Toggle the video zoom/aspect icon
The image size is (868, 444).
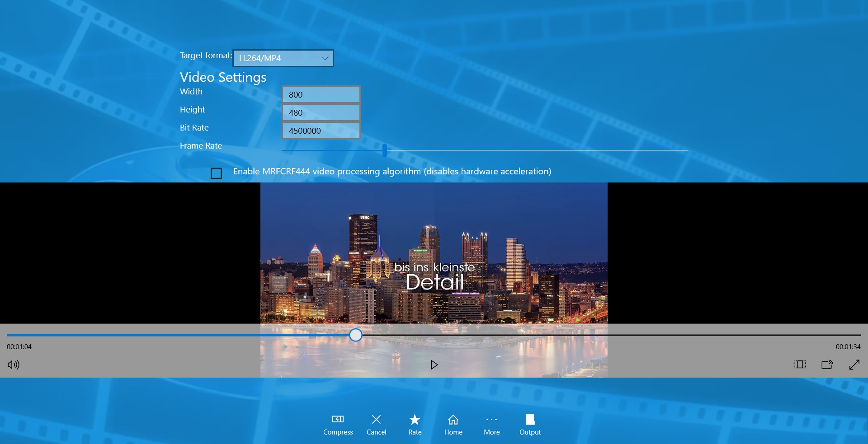pyautogui.click(x=800, y=365)
